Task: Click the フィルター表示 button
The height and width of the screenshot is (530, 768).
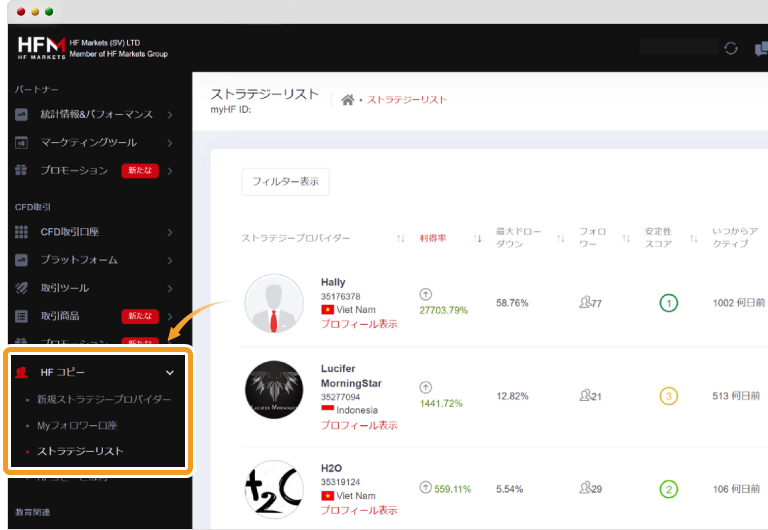Action: pyautogui.click(x=286, y=182)
